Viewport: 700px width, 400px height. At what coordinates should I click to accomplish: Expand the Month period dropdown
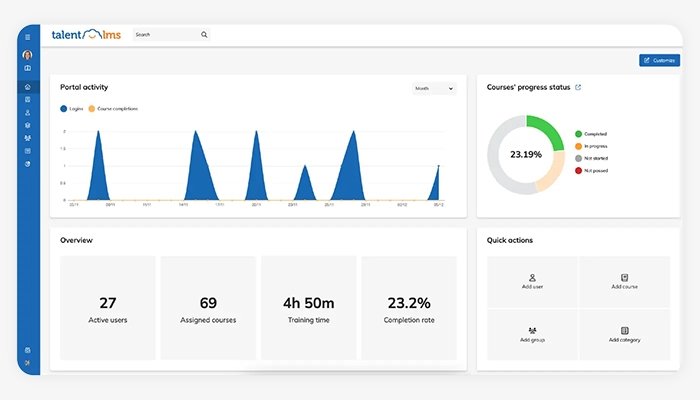coord(434,88)
